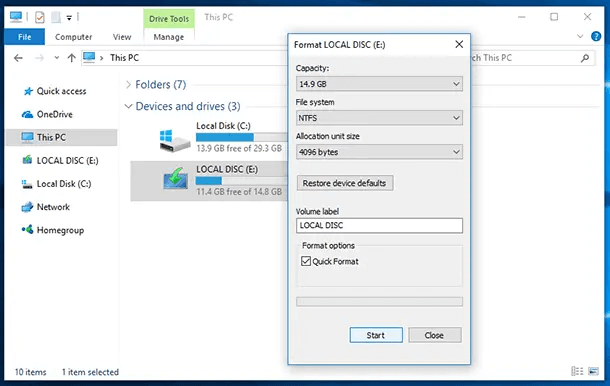The image size is (610, 386).
Task: Uncheck the Quick Format checkbox
Action: click(306, 261)
